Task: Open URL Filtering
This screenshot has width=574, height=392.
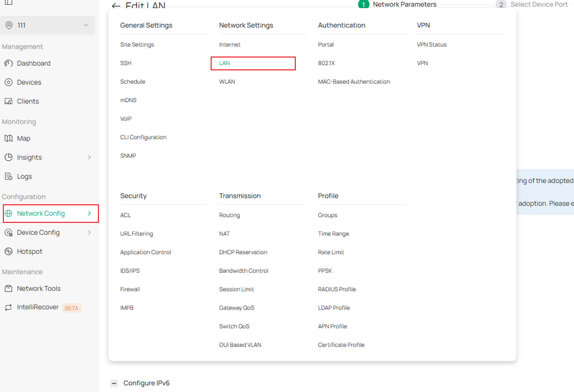Action: click(x=136, y=234)
